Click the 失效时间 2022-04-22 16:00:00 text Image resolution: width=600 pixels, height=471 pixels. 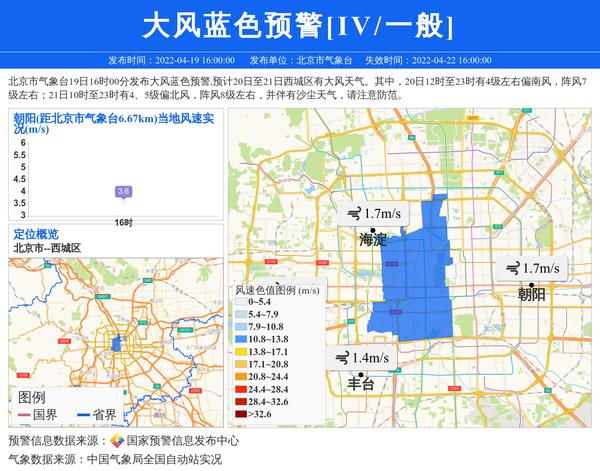click(x=428, y=60)
